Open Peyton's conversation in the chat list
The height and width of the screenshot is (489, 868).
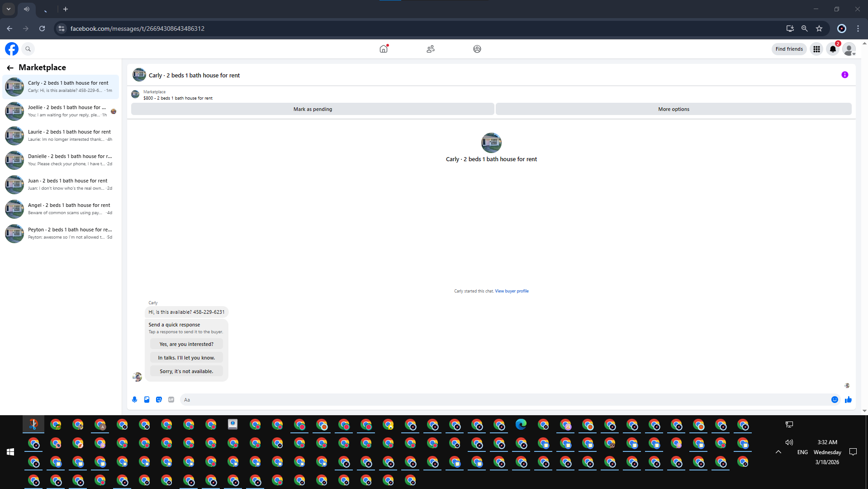click(61, 233)
